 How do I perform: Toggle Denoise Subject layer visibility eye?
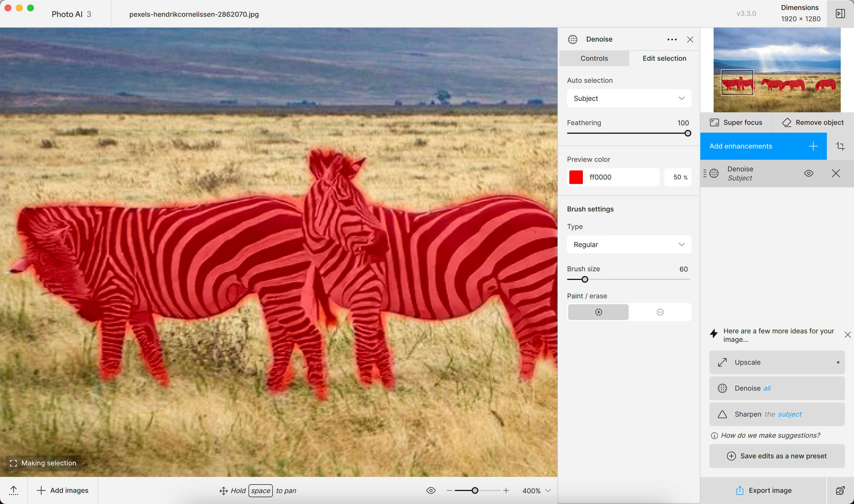809,173
